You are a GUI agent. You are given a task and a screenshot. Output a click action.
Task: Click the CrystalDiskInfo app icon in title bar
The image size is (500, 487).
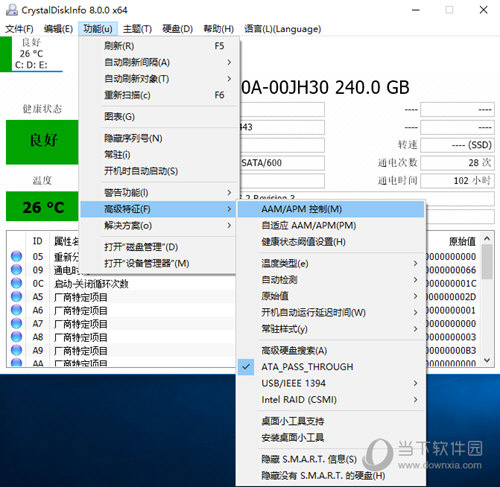(12, 10)
